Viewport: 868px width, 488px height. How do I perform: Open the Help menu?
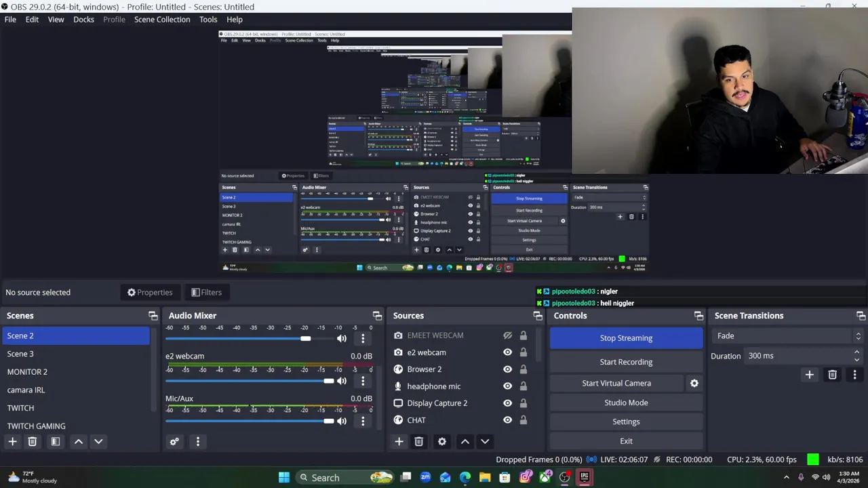235,20
